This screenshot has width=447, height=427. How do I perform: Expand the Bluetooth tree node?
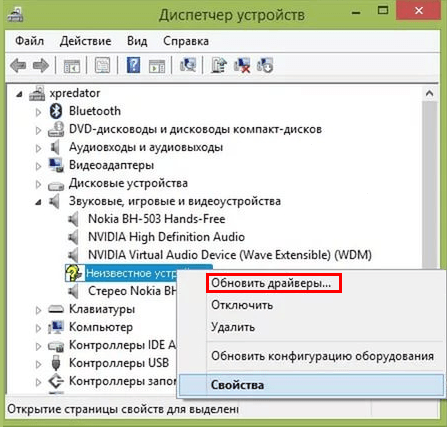(x=38, y=112)
